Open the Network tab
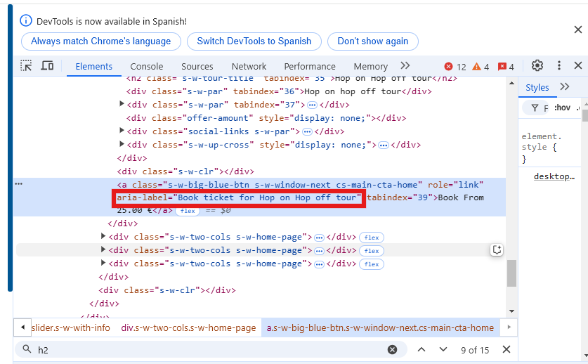The width and height of the screenshot is (588, 364). coord(249,67)
